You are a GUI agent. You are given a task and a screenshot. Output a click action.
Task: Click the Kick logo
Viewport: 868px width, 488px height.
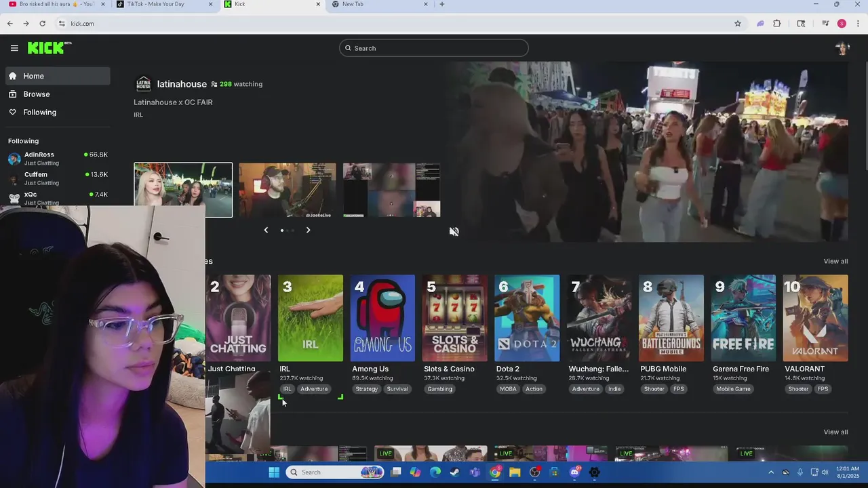(x=49, y=47)
